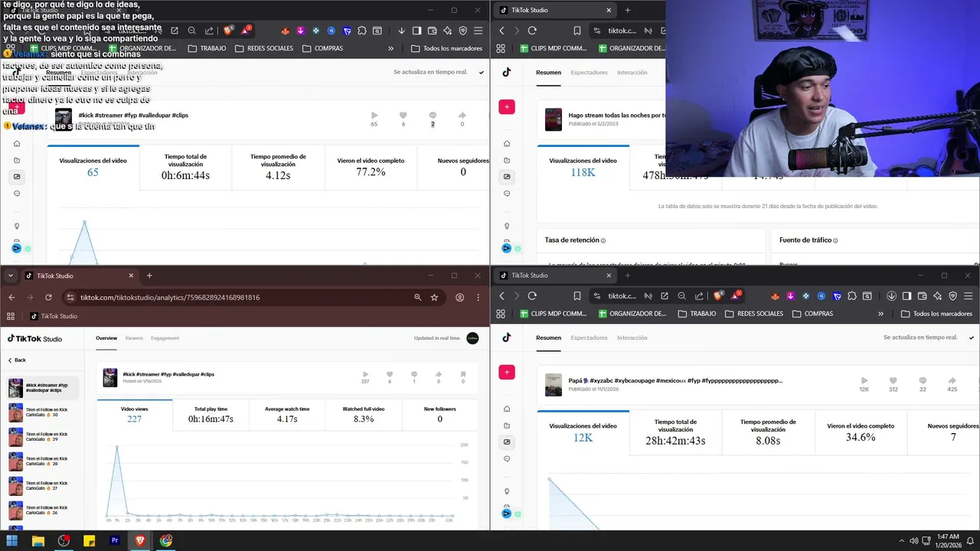This screenshot has height=551, width=980.
Task: Open Windows Start menu
Action: pyautogui.click(x=12, y=540)
